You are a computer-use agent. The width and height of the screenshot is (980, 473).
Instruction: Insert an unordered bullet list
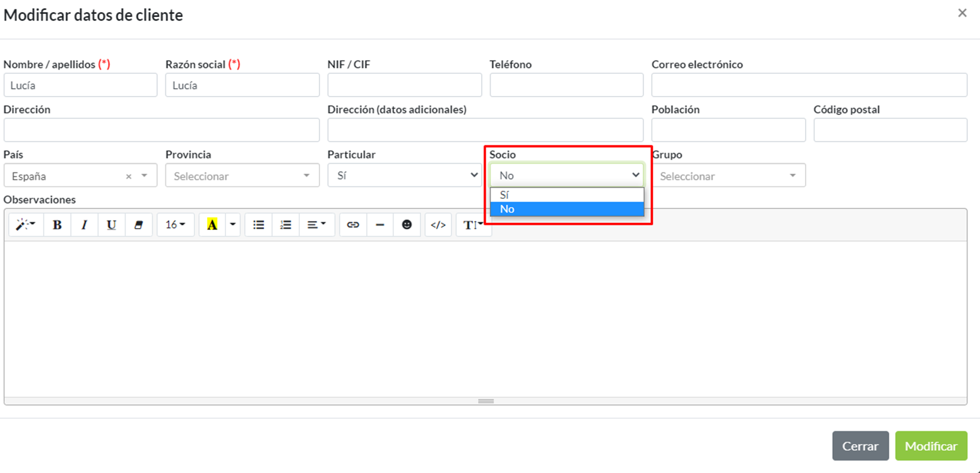[258, 225]
